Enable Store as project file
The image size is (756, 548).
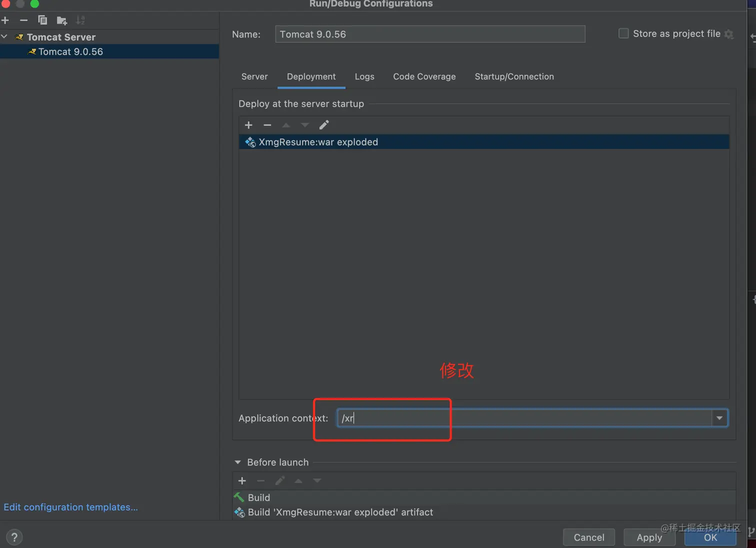tap(623, 33)
